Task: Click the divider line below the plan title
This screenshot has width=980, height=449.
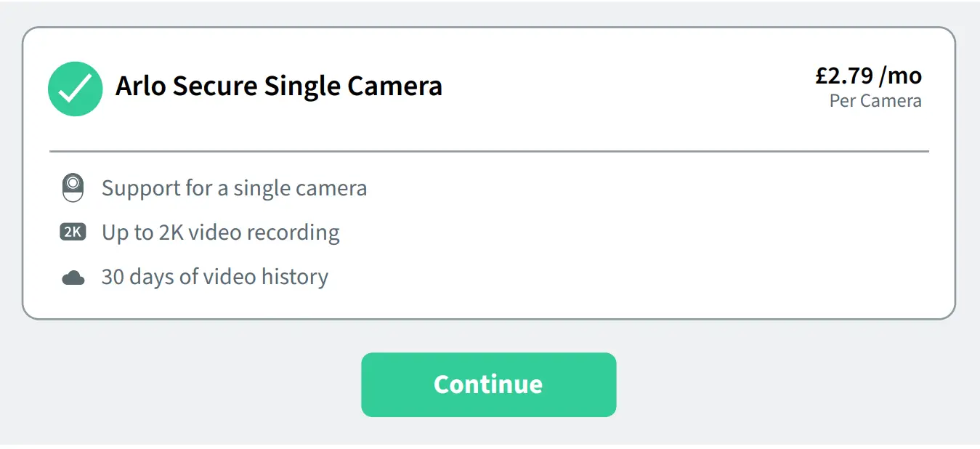Action: (x=490, y=151)
